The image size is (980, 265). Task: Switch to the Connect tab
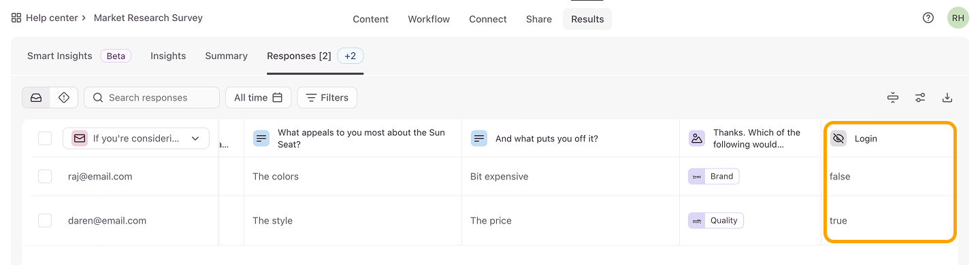pos(488,19)
